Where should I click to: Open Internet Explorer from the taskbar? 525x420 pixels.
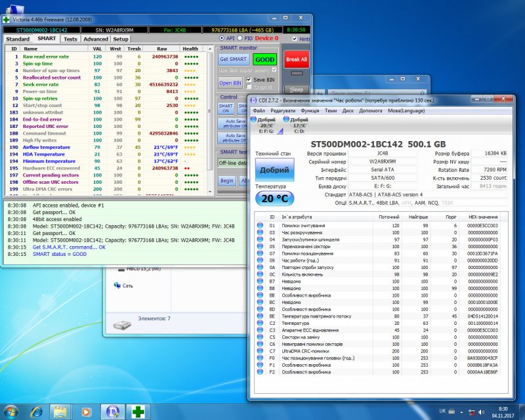pos(37,411)
